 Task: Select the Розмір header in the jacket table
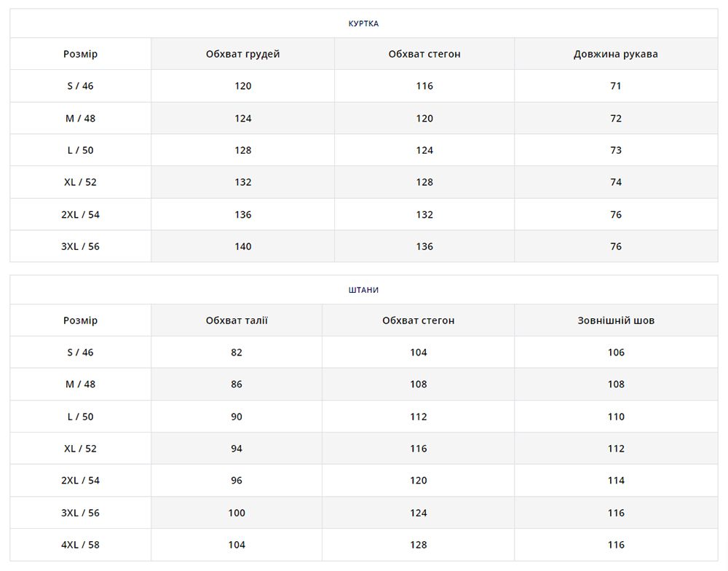[x=80, y=55]
